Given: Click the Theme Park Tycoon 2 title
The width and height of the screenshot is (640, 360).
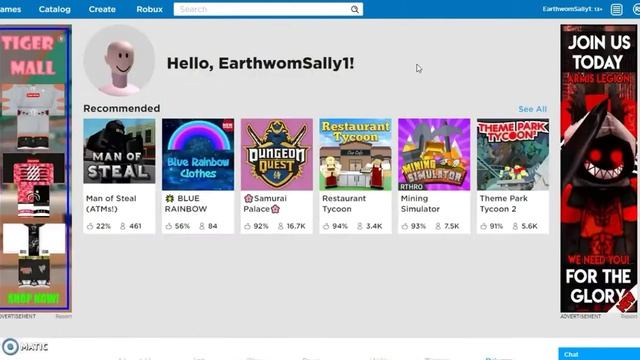Looking at the screenshot, I should tap(504, 204).
